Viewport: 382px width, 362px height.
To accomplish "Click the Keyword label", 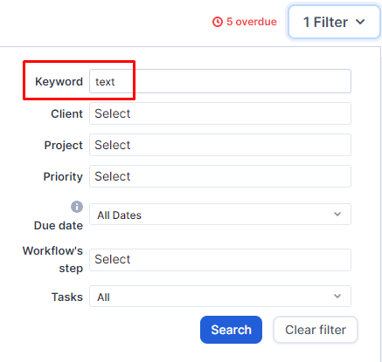I will pos(59,82).
